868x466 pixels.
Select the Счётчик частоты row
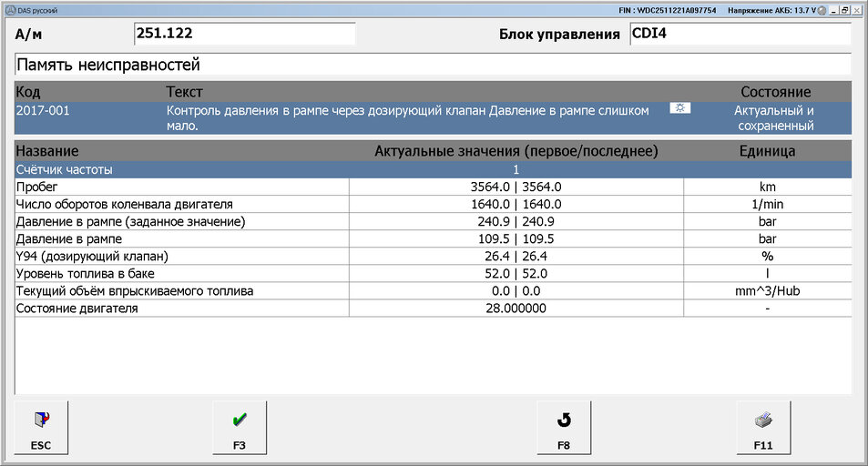[x=433, y=169]
